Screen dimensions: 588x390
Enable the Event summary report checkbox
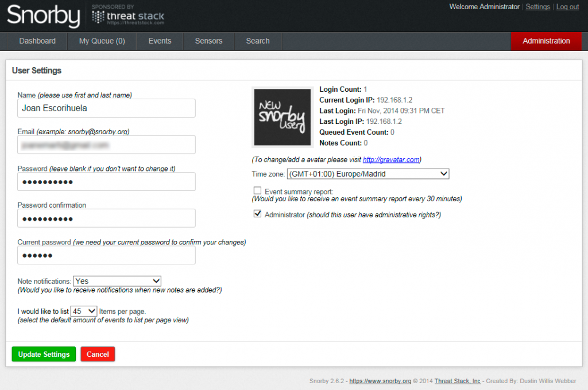pos(257,190)
